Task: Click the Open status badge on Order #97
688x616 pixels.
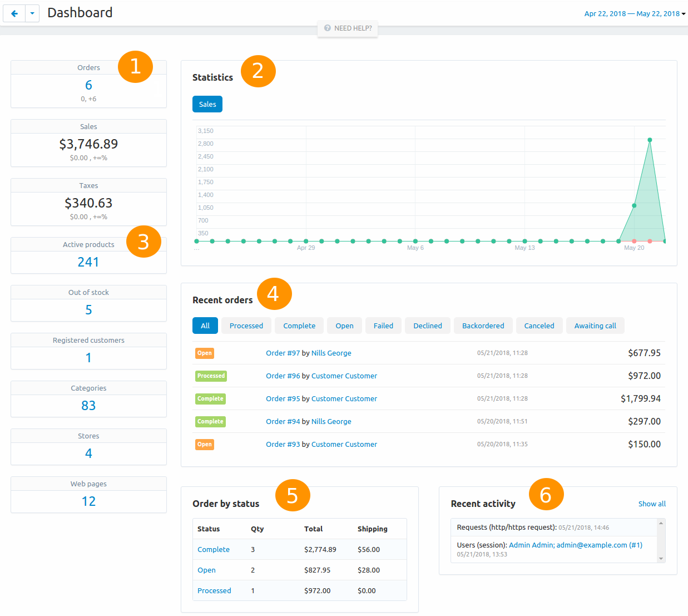Action: tap(205, 353)
